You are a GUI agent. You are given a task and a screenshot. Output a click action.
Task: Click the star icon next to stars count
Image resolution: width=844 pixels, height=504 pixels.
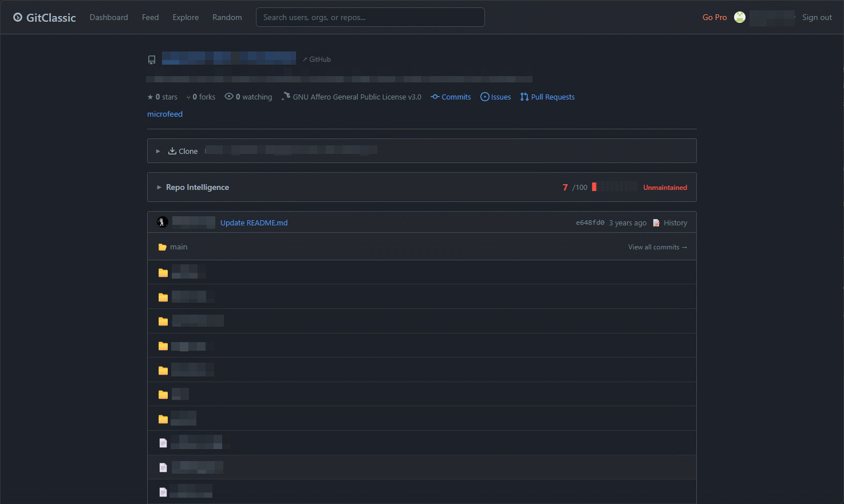[150, 97]
